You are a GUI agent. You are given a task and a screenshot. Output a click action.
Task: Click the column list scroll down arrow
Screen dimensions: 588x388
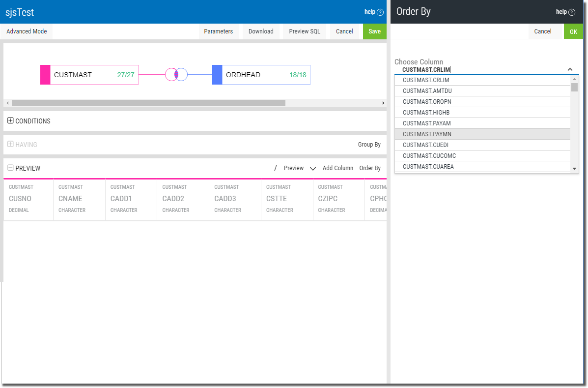point(575,169)
